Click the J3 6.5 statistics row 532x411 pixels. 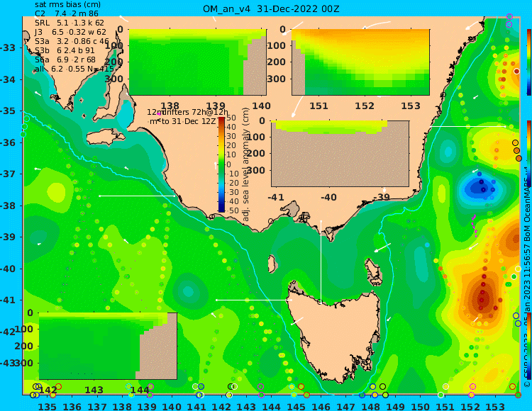click(70, 32)
